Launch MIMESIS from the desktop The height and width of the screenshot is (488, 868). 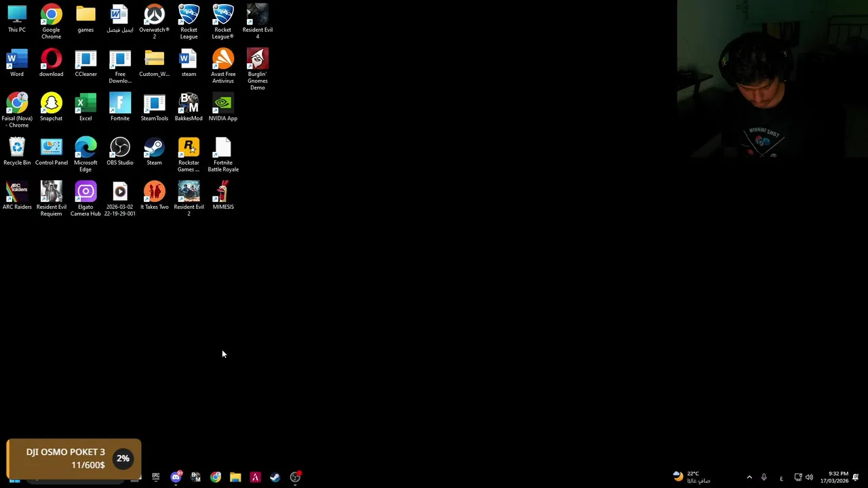click(223, 195)
